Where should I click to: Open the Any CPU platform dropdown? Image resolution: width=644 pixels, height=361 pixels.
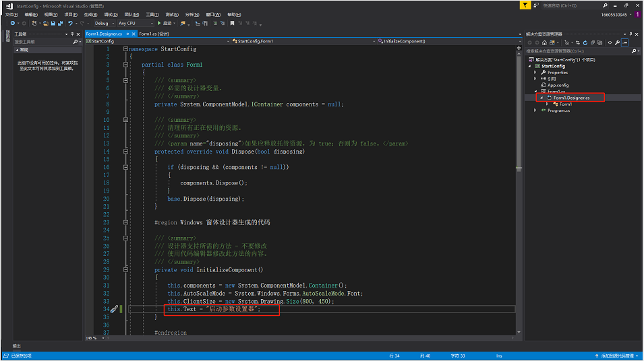pyautogui.click(x=136, y=24)
